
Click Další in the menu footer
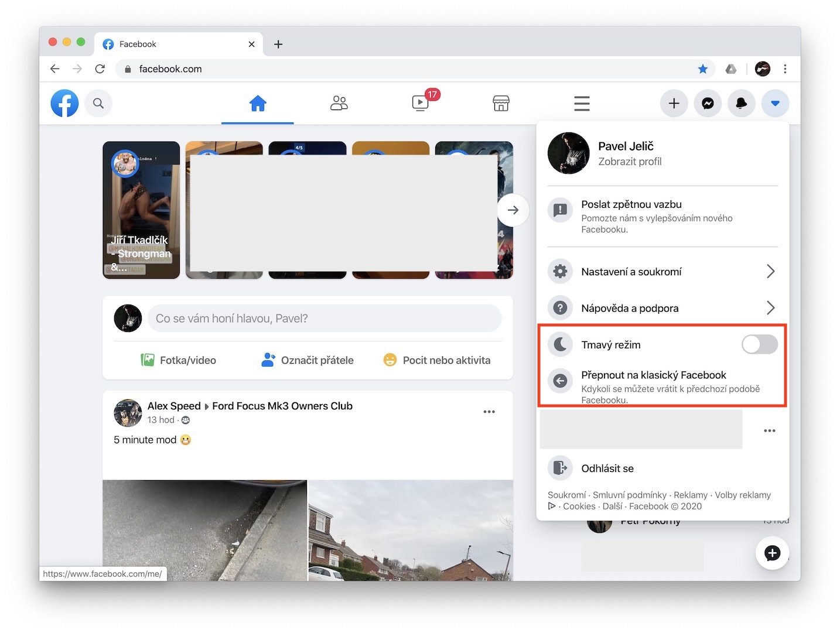point(612,507)
